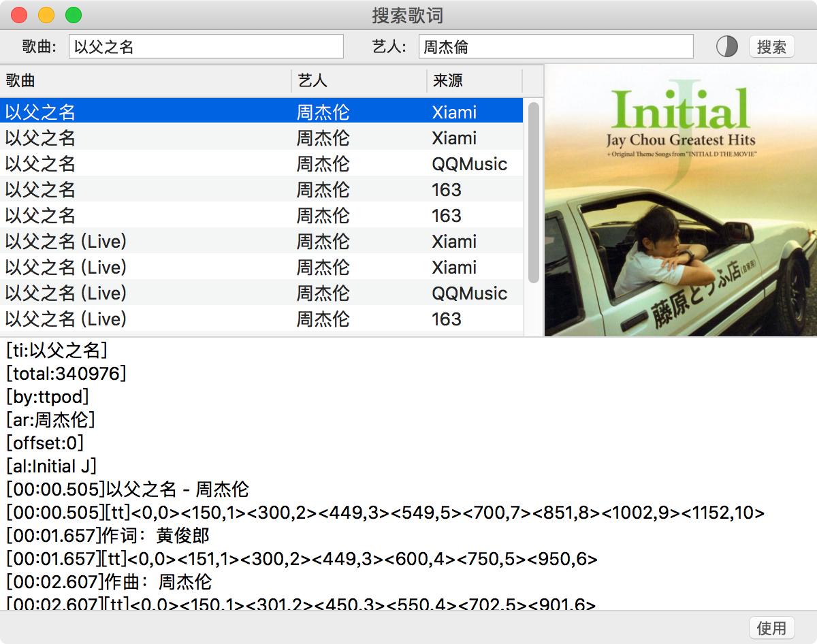Select the second 163 以父之名 non-Live result
The height and width of the screenshot is (644, 817).
click(261, 215)
